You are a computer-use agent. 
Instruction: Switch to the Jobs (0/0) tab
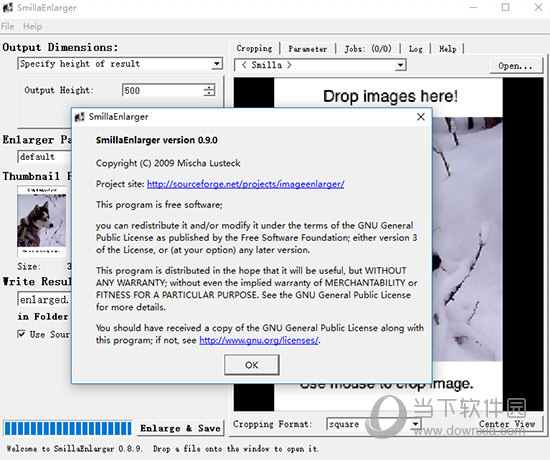pos(368,49)
